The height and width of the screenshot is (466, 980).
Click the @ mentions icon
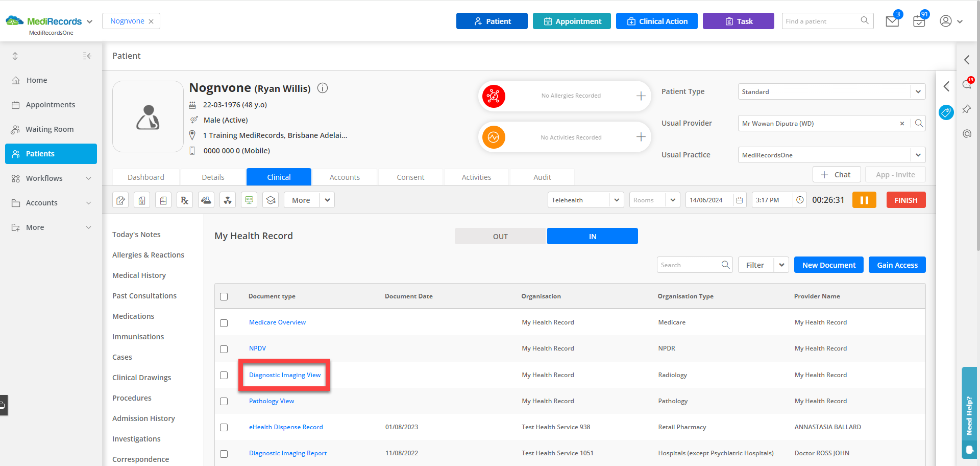pyautogui.click(x=967, y=134)
